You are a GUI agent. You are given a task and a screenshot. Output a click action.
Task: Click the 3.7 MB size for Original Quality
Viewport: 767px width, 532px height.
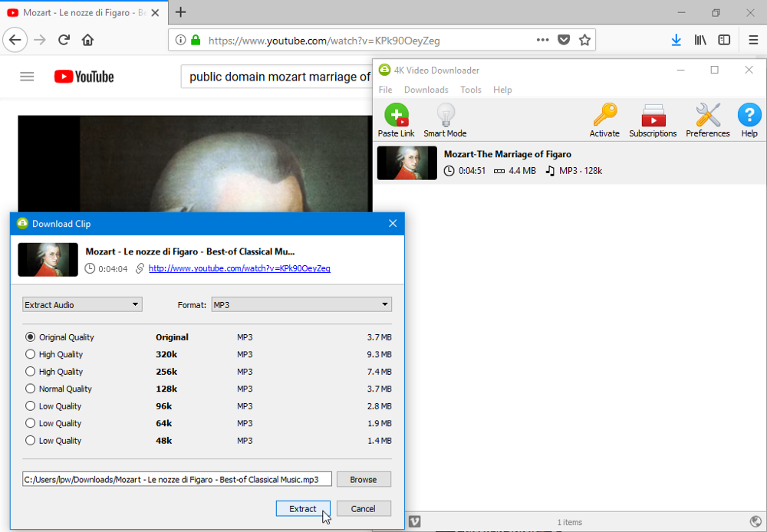coord(379,337)
